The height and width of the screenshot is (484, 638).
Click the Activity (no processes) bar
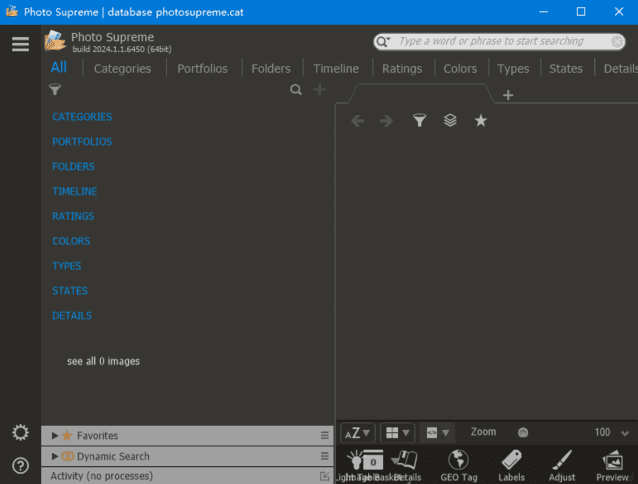187,476
